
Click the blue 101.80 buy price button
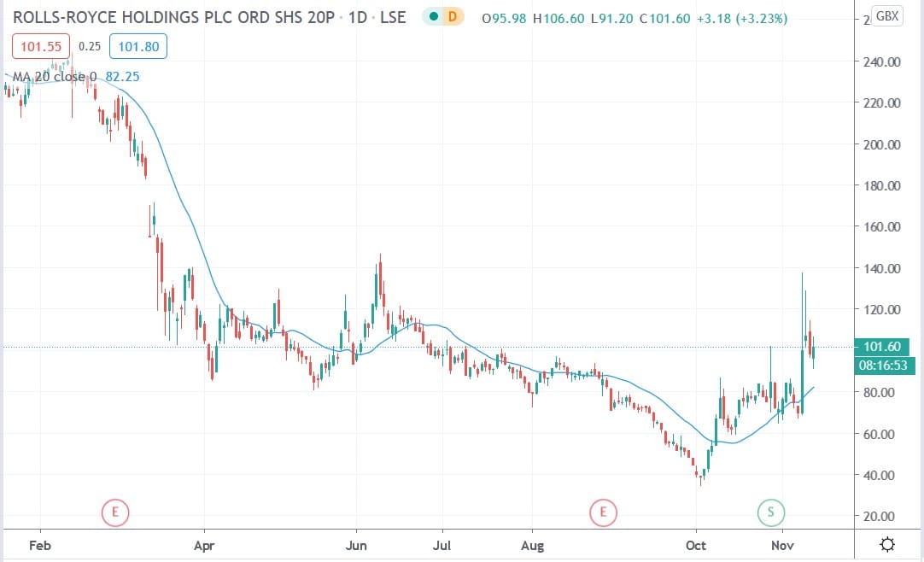(x=137, y=46)
